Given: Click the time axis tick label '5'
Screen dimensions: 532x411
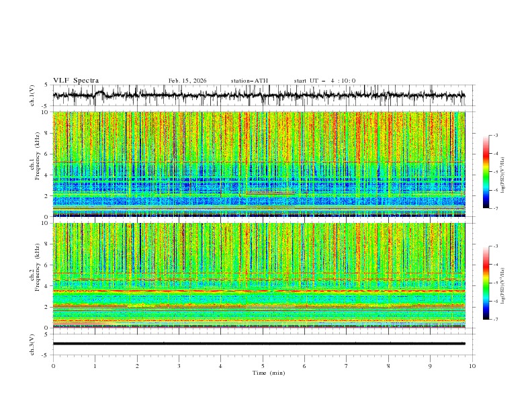Looking at the screenshot, I should pos(263,366).
